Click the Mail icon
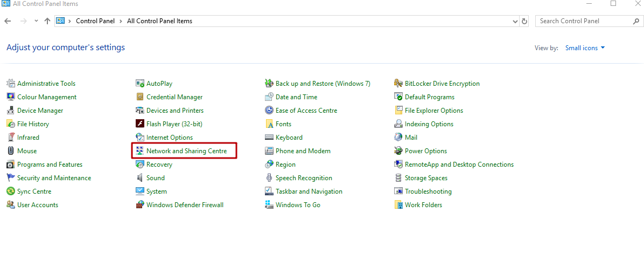The width and height of the screenshot is (644, 253). [398, 138]
